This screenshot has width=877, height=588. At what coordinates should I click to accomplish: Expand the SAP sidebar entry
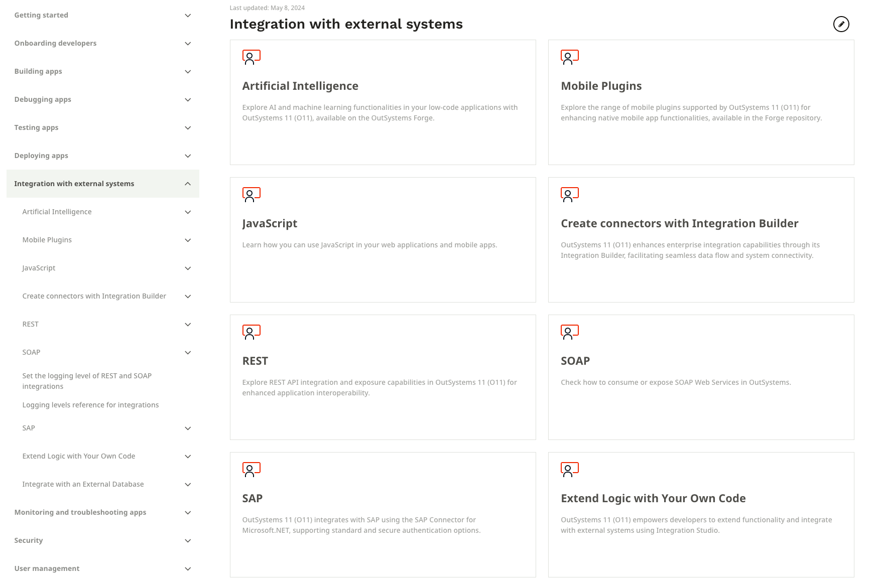(188, 428)
